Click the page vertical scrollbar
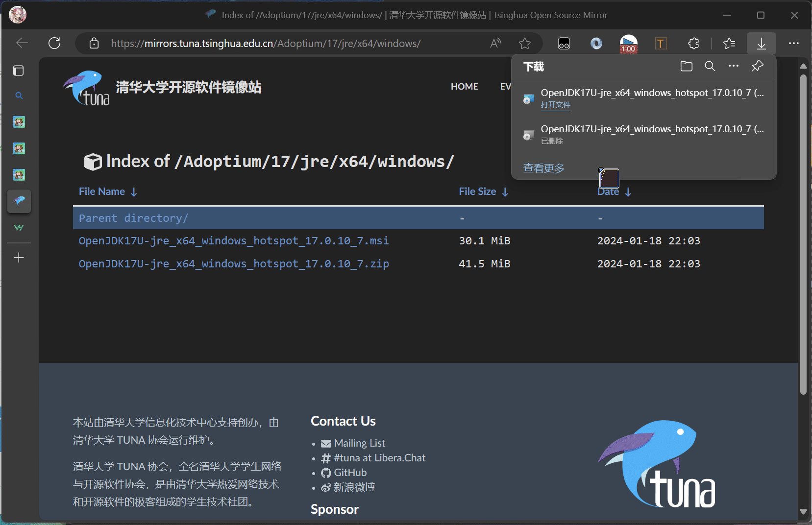Screen dimensions: 812x525 point(803,235)
